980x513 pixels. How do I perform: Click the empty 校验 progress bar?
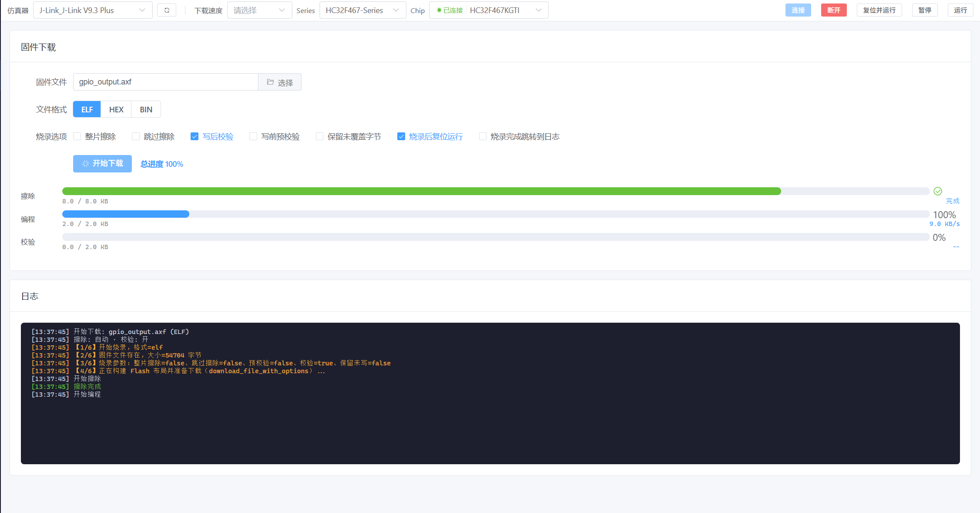coord(496,236)
